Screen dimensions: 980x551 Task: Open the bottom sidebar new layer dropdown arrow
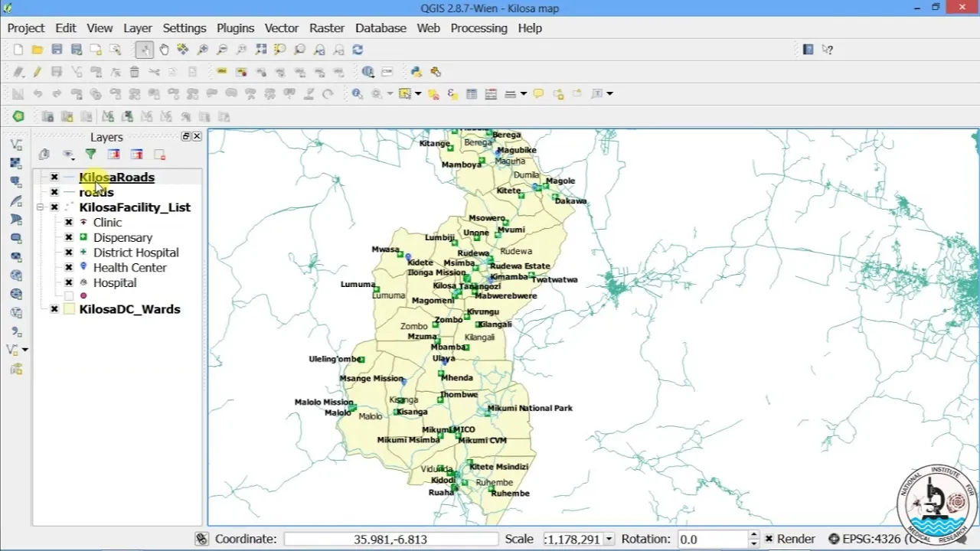[x=25, y=350]
